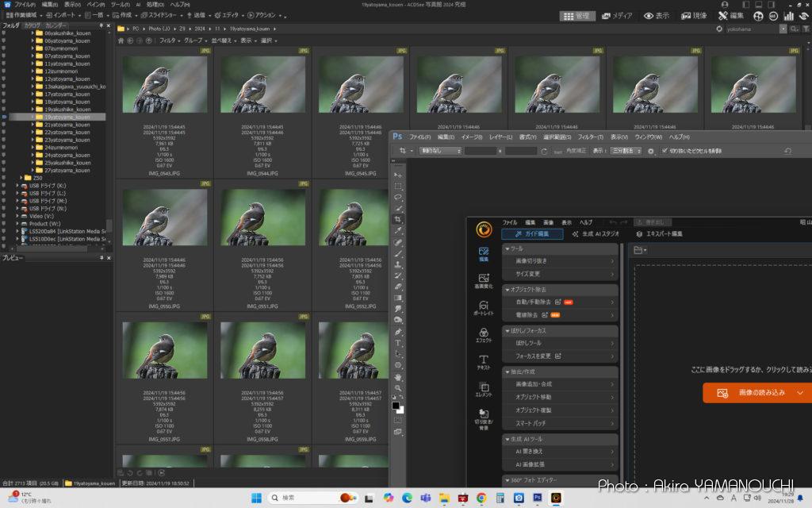Click the crop settings gear icon
Viewport: 812px width, 508px height.
[651, 151]
